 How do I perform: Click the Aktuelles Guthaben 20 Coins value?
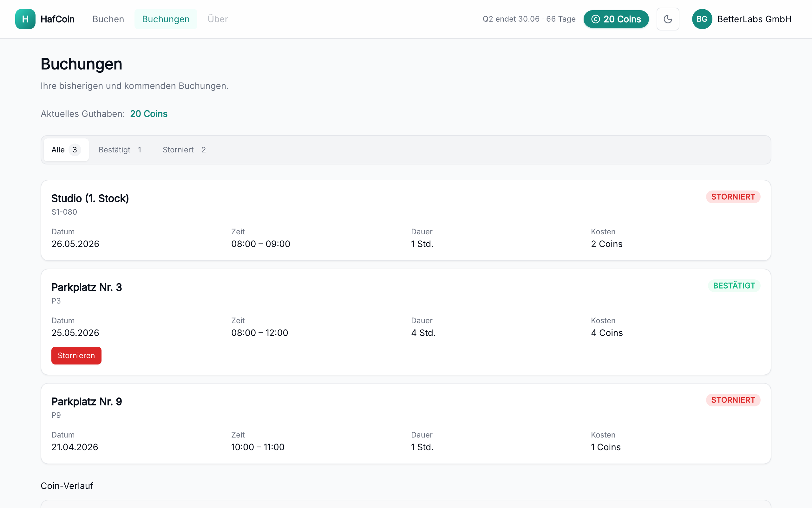tap(149, 114)
